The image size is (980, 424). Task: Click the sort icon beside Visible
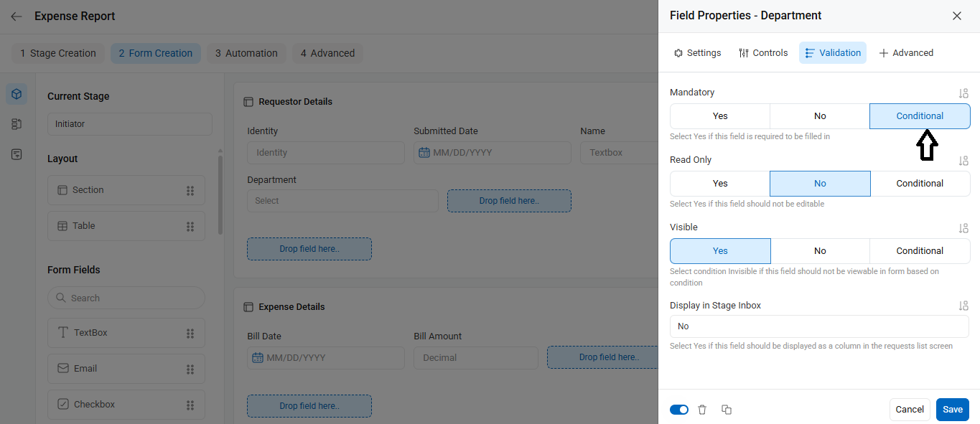coord(963,228)
